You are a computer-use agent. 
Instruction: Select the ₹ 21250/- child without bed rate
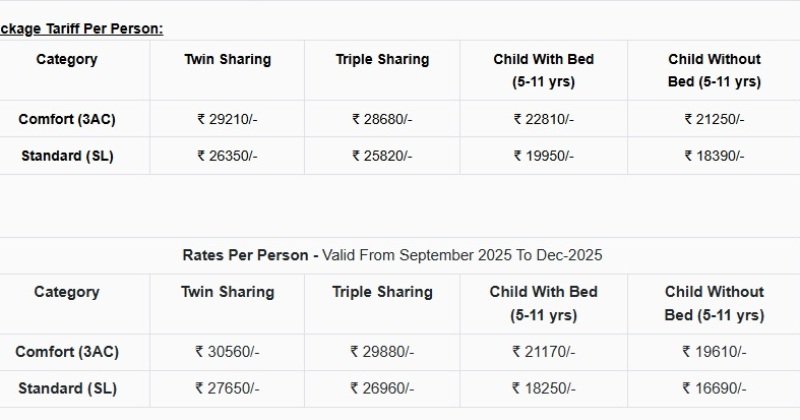pyautogui.click(x=714, y=119)
